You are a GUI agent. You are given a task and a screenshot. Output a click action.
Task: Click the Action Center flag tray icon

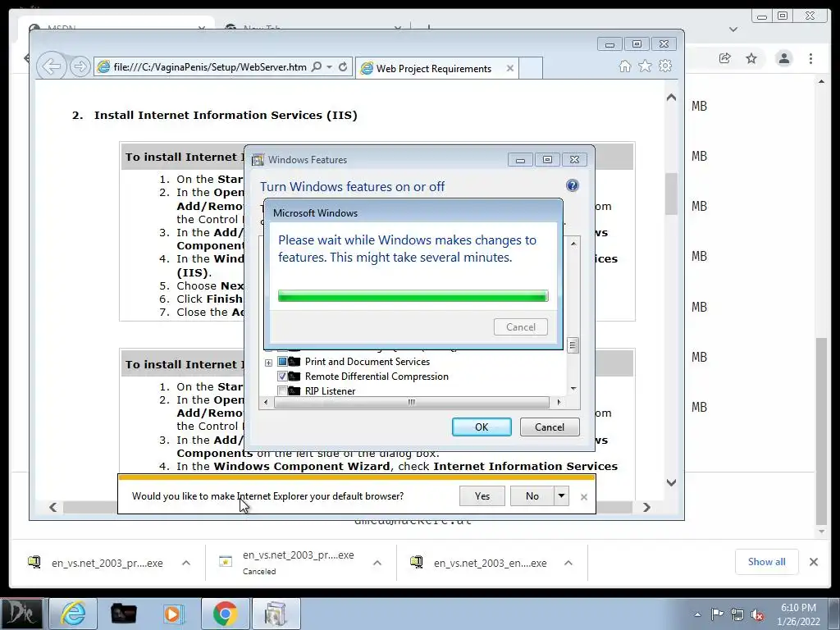pyautogui.click(x=717, y=614)
